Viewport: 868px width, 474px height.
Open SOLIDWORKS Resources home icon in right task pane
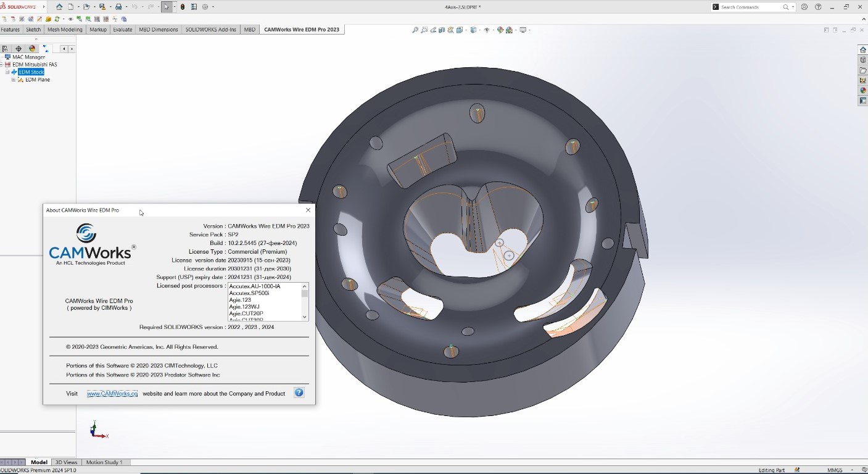tap(863, 50)
